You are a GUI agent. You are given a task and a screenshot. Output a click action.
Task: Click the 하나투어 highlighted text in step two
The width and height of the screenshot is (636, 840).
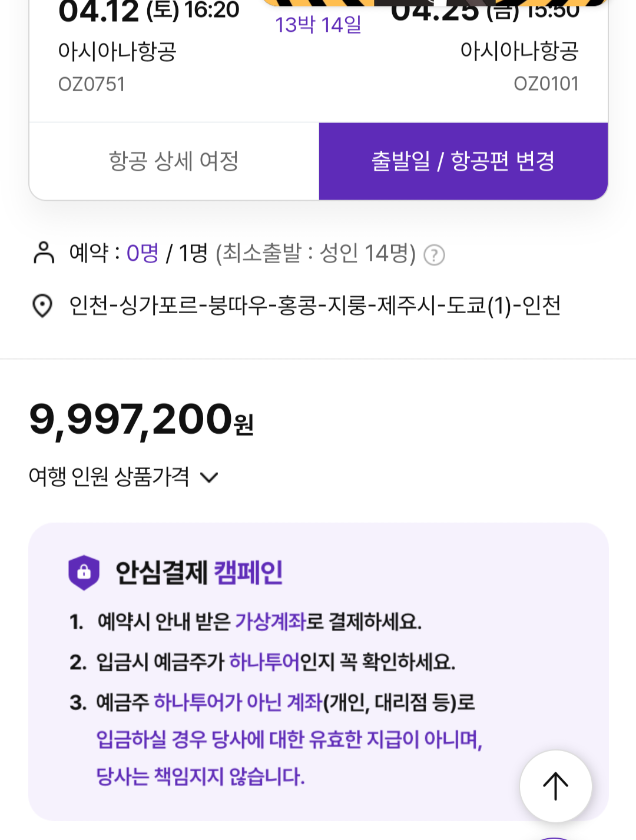click(264, 662)
